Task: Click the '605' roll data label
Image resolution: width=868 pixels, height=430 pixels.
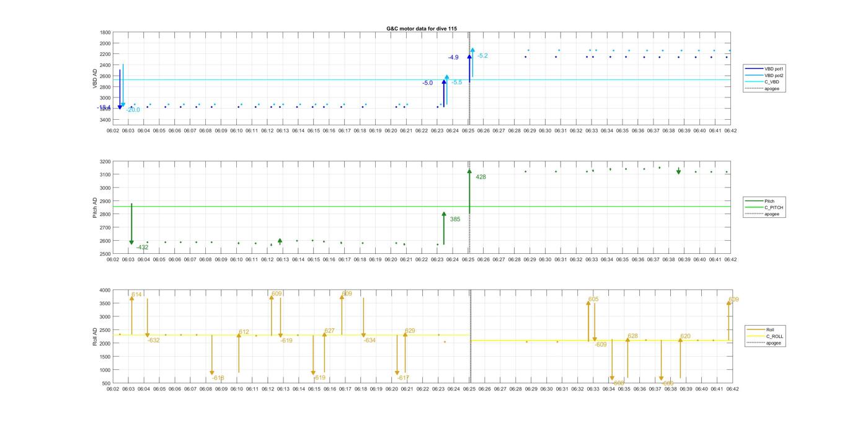Action: point(593,299)
